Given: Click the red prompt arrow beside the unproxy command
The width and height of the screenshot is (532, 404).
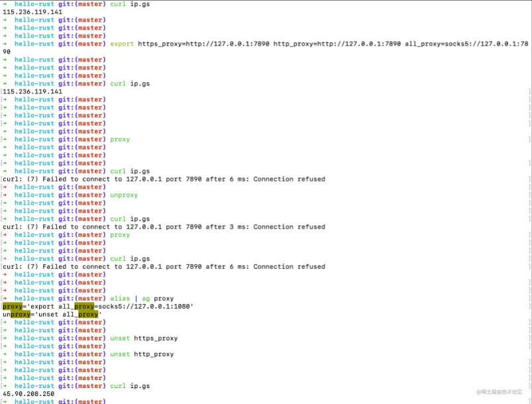Looking at the screenshot, I should [5, 195].
